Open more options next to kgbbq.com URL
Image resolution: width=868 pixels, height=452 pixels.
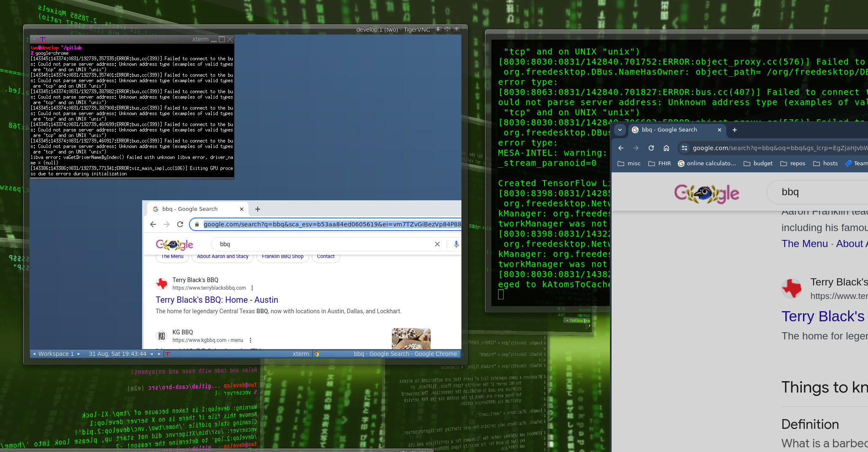[251, 340]
